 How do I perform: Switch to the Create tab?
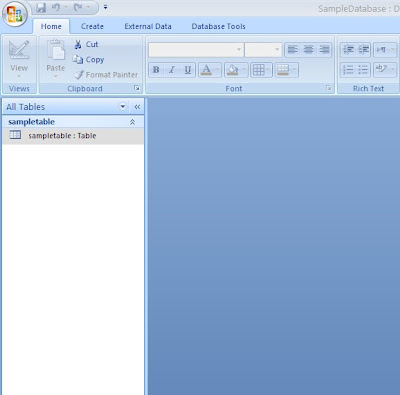[x=92, y=26]
